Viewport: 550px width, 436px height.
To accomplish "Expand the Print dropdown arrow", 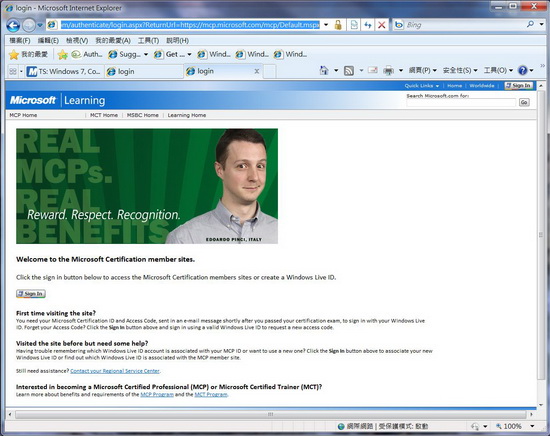I will click(x=401, y=71).
